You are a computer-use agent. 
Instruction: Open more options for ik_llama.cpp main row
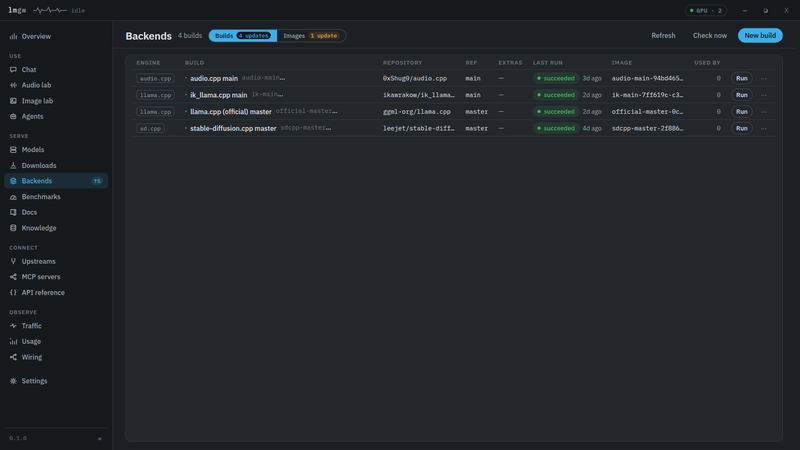coord(764,95)
